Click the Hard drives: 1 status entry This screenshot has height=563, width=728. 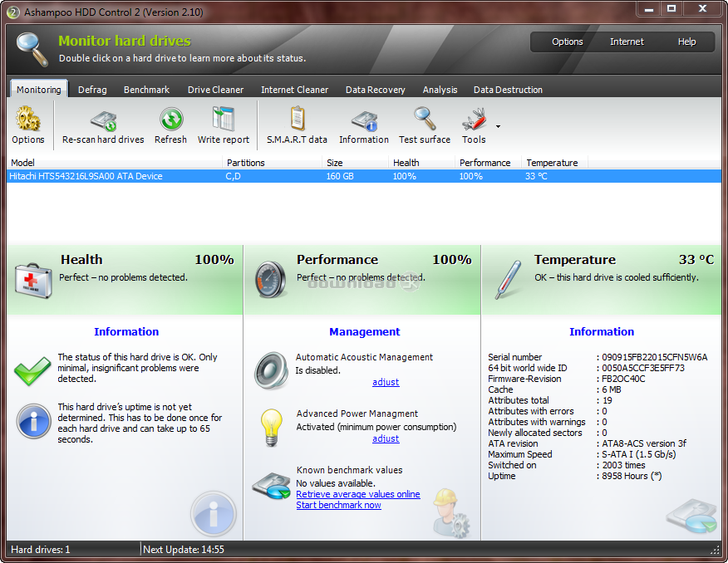[x=41, y=550]
